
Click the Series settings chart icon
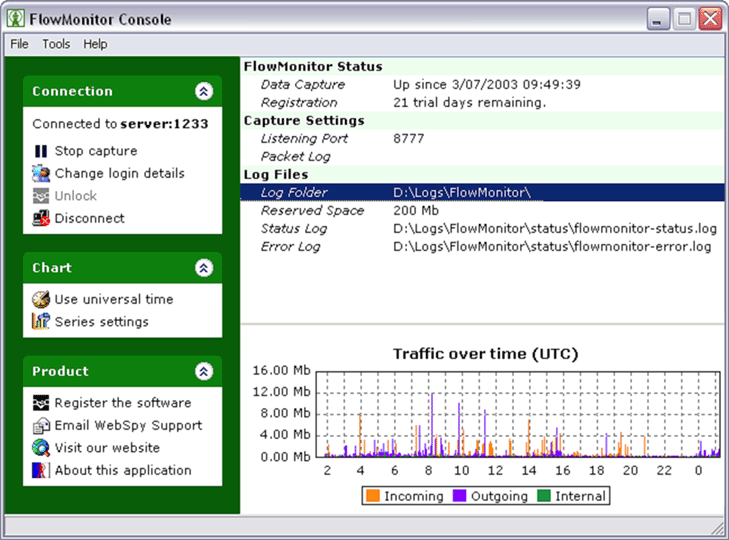pos(41,321)
